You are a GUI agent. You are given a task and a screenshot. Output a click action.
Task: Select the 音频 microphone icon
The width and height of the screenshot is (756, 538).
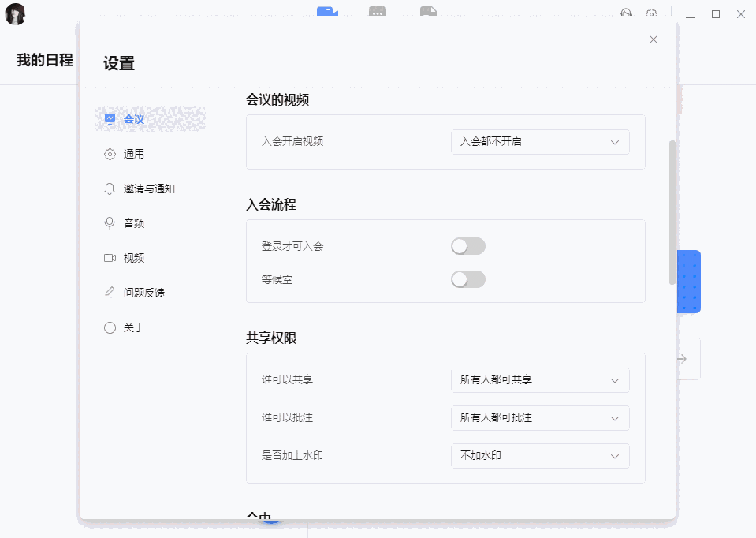coord(109,222)
